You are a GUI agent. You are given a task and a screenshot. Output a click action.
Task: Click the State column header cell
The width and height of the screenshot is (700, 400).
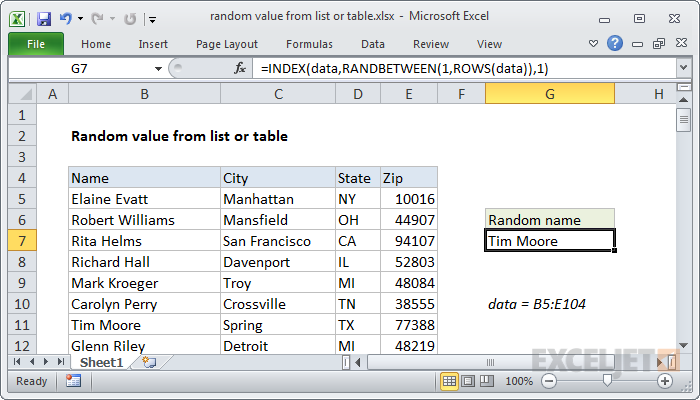tap(358, 178)
